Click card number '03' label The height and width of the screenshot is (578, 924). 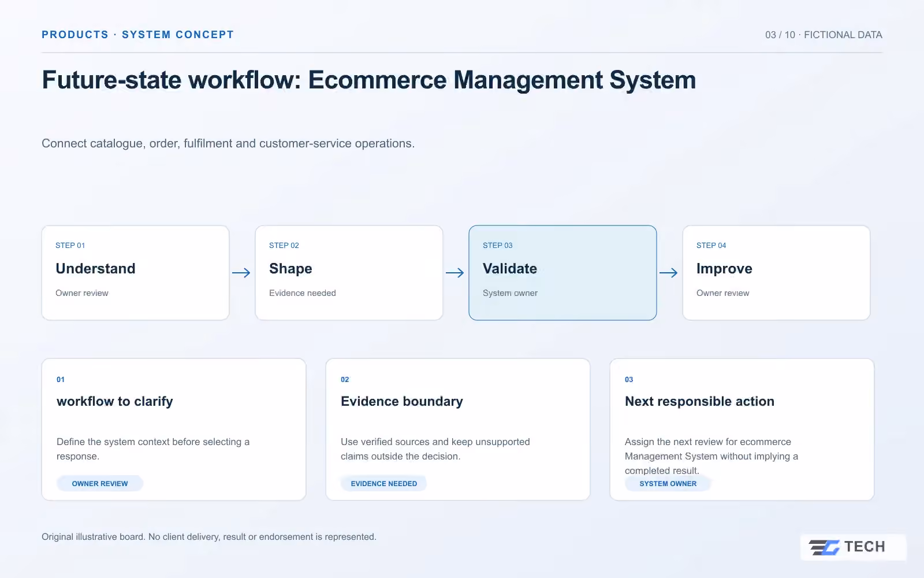[x=629, y=380]
